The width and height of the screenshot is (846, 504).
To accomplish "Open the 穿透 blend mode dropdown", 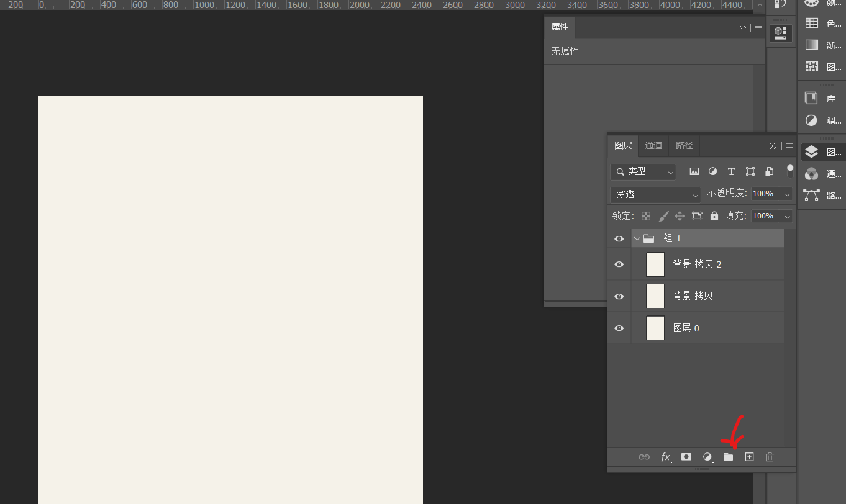I will coord(655,194).
